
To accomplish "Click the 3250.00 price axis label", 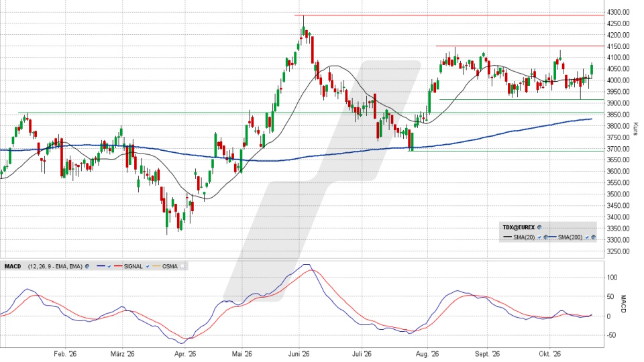I will click(619, 251).
